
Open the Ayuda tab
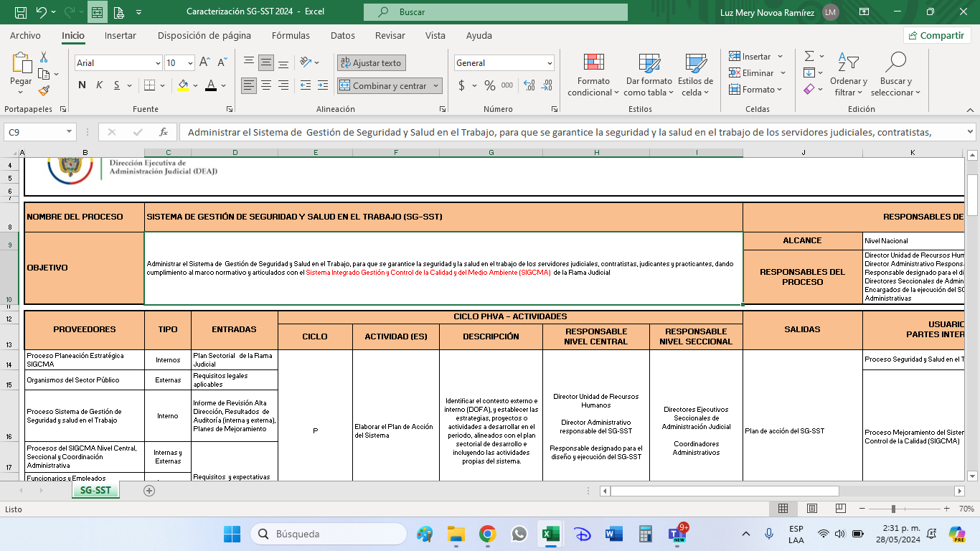tap(479, 35)
